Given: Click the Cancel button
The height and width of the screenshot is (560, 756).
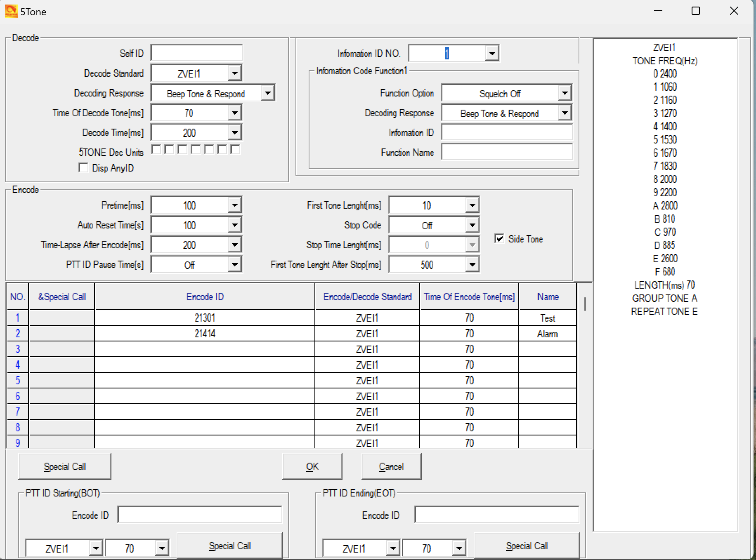Looking at the screenshot, I should click(x=391, y=466).
